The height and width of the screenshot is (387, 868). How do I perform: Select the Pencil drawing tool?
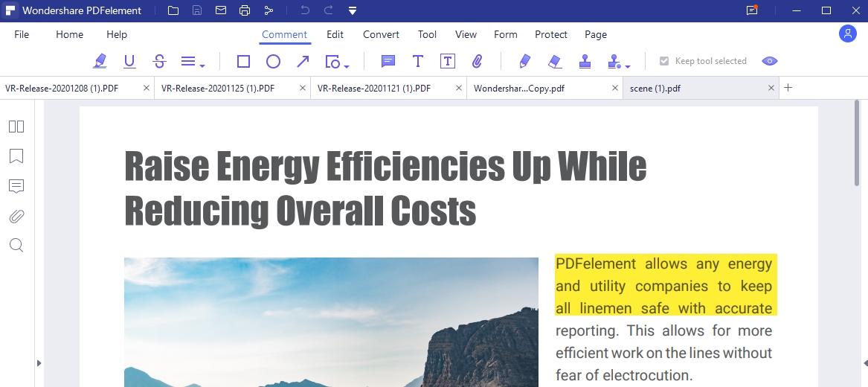click(x=525, y=61)
